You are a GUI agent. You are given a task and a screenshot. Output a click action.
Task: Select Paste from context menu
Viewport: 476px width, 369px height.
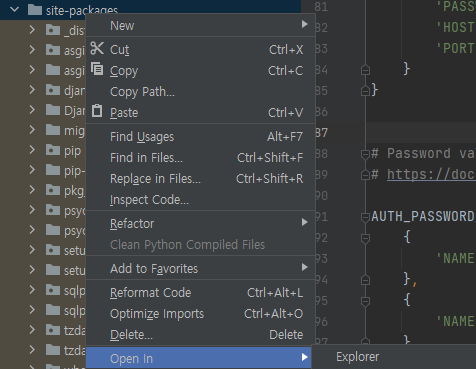[x=200, y=112]
